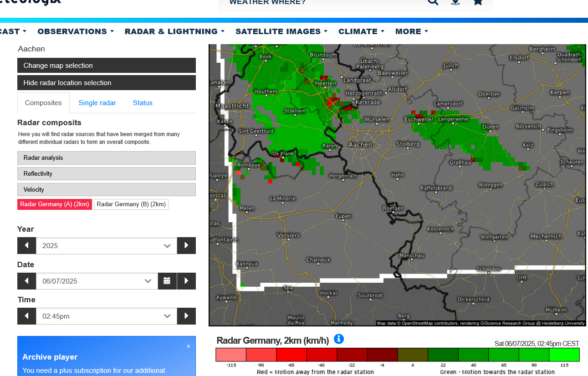Screen dimensions: 588x376
Task: Open the Date 06/07/2025 dropdown
Action: click(x=97, y=281)
